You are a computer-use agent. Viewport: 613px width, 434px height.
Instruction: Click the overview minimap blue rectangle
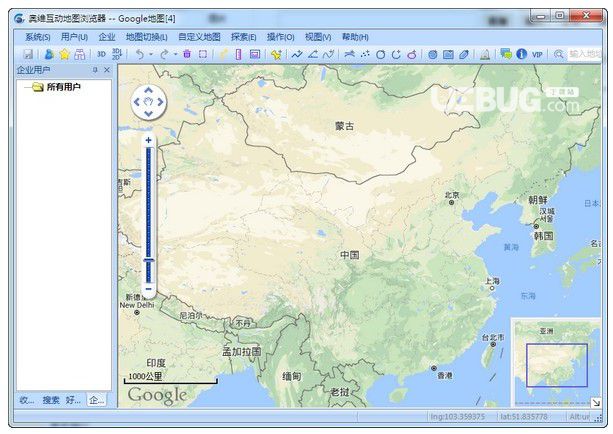557,365
